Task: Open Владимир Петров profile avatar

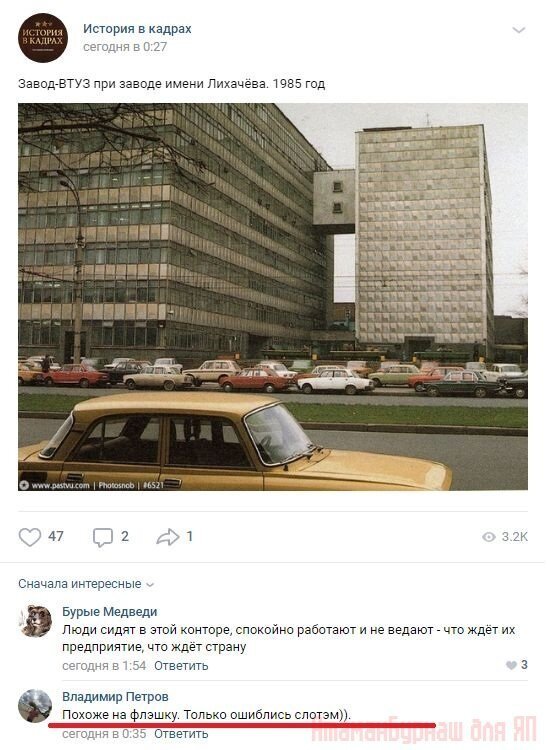Action: coord(35,706)
